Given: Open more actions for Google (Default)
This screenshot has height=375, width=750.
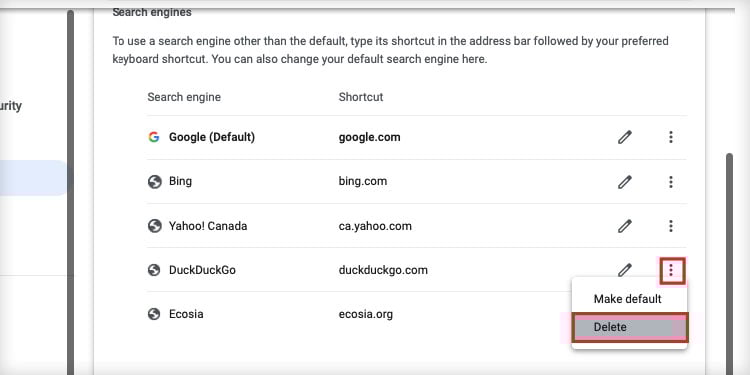Looking at the screenshot, I should [671, 138].
